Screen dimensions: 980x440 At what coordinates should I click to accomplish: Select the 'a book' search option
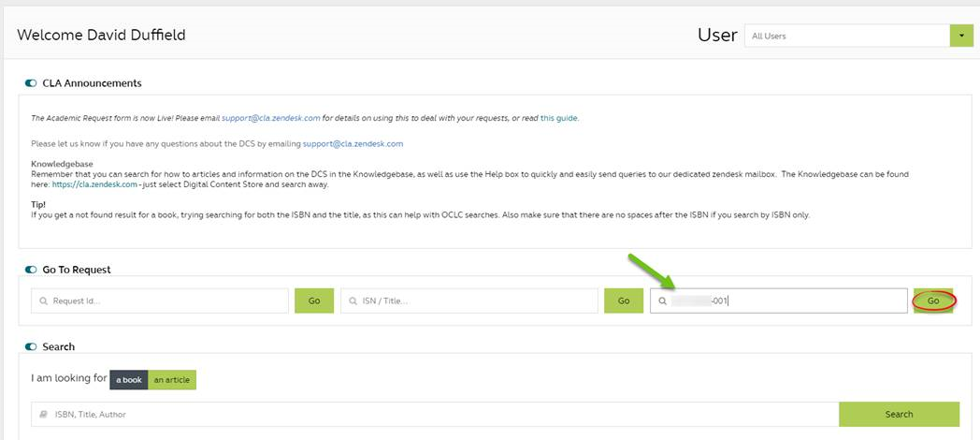pyautogui.click(x=129, y=380)
